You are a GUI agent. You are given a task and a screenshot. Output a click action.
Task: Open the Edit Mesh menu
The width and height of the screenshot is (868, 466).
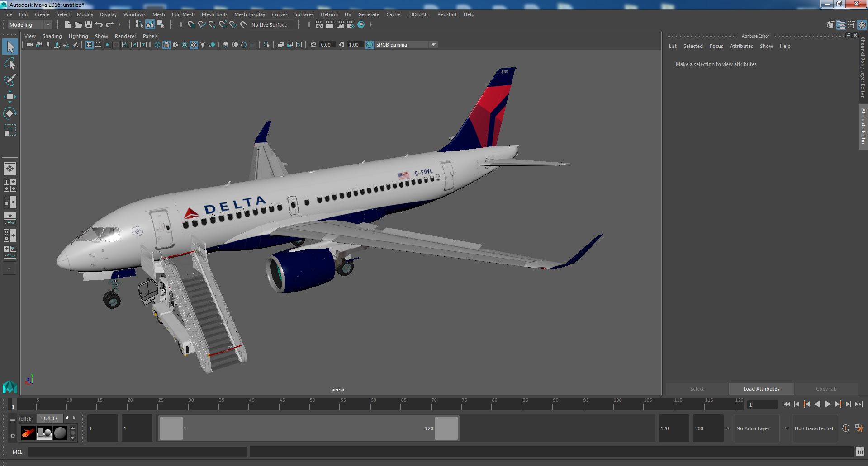coord(183,14)
